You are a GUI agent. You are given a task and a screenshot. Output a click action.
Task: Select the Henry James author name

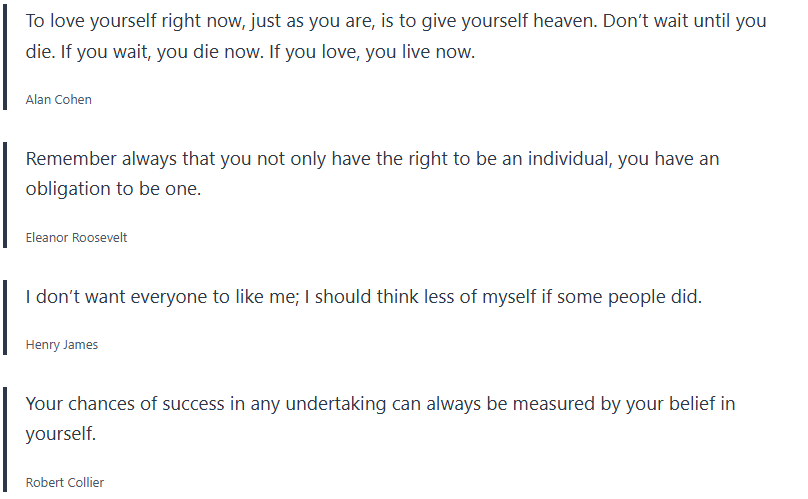tap(61, 345)
